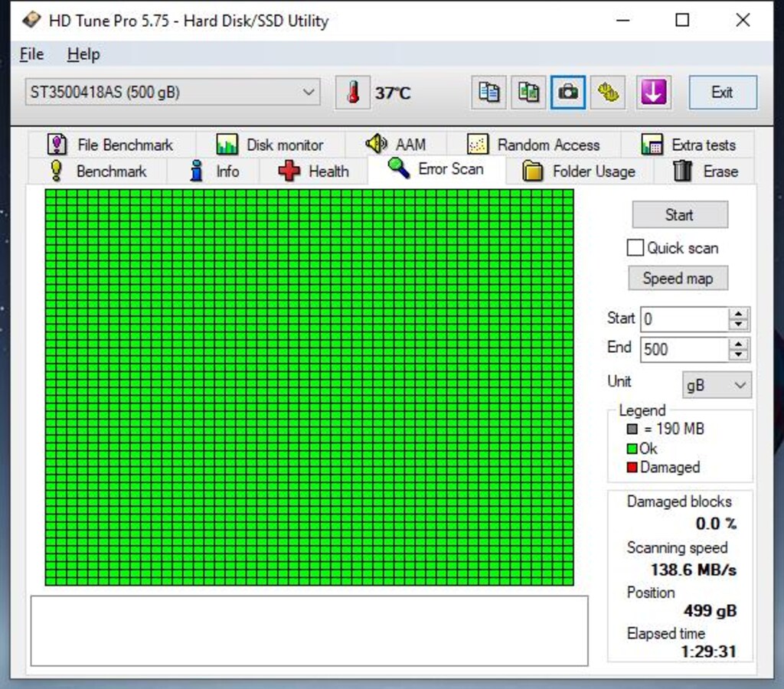Click the copy screenshot to clipboard icon
Image resolution: width=784 pixels, height=689 pixels.
click(x=528, y=93)
